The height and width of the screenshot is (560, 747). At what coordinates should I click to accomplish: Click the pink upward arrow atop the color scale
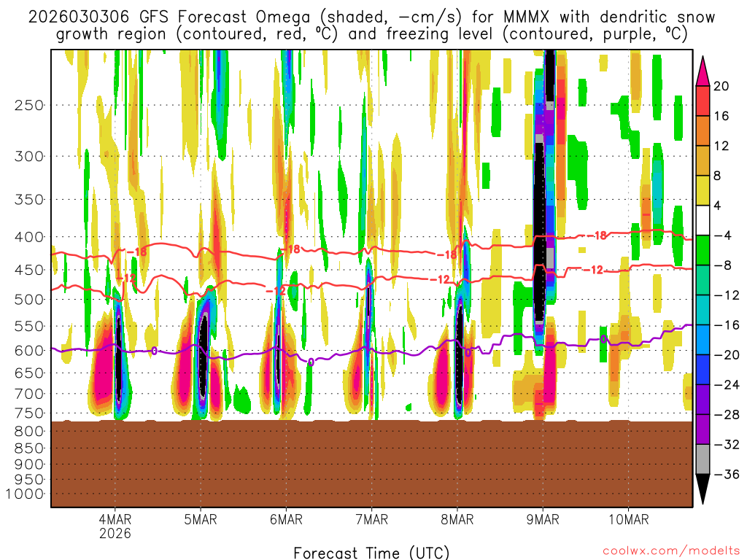(x=704, y=69)
